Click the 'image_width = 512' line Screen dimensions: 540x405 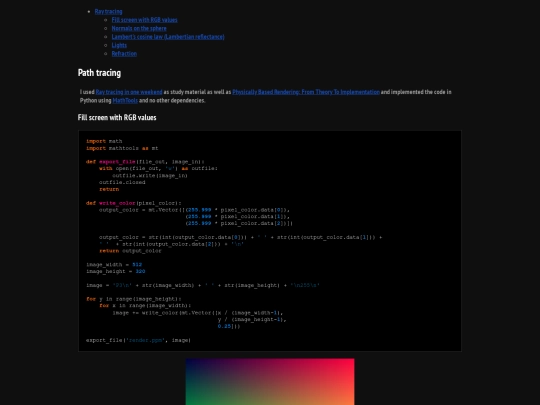[114, 265]
